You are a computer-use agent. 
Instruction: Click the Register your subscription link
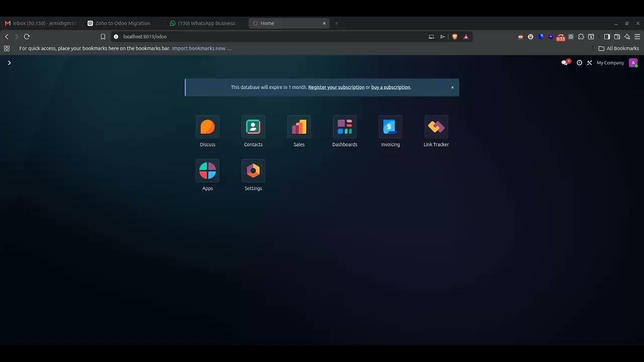pyautogui.click(x=336, y=87)
